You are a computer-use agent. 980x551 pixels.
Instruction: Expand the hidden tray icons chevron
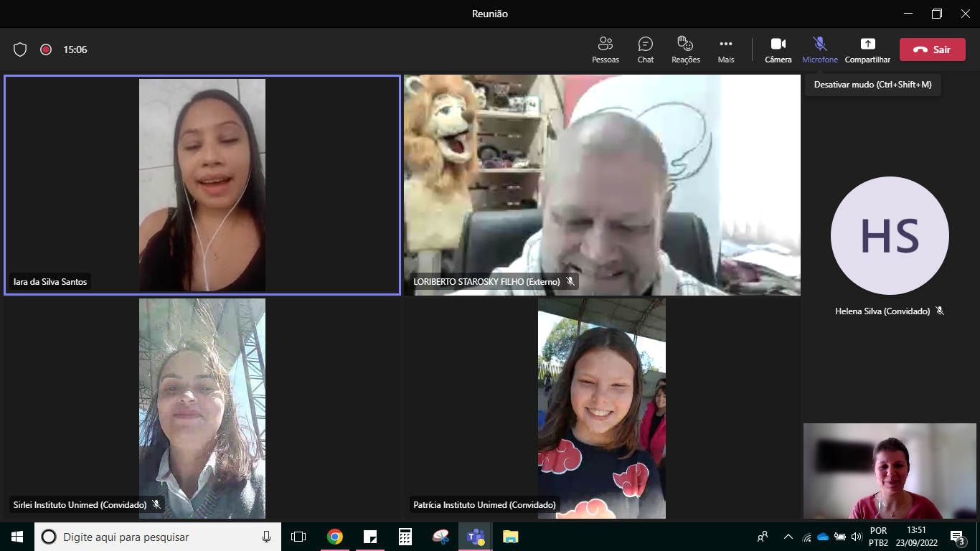click(x=788, y=537)
